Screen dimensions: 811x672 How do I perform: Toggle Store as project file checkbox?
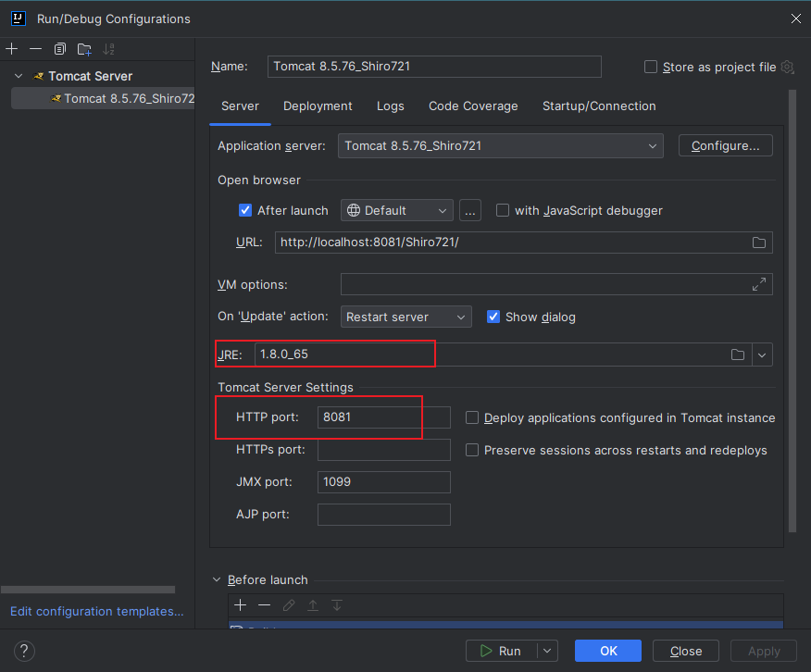point(651,67)
